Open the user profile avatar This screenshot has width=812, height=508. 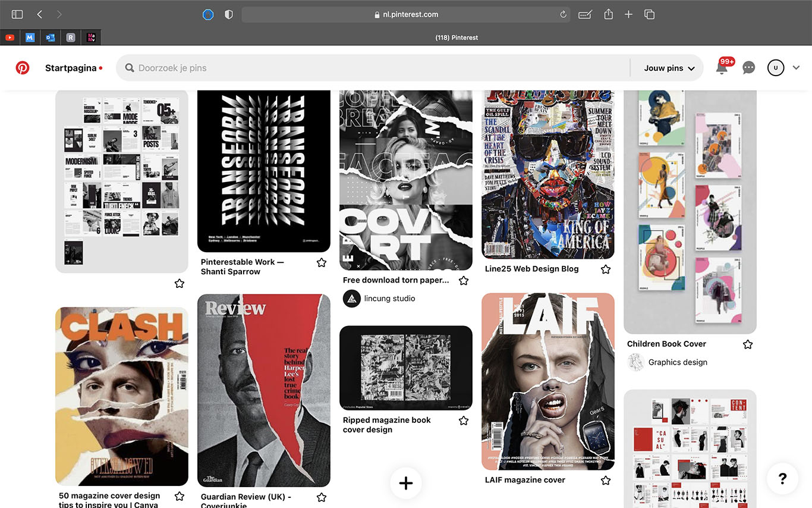[775, 68]
